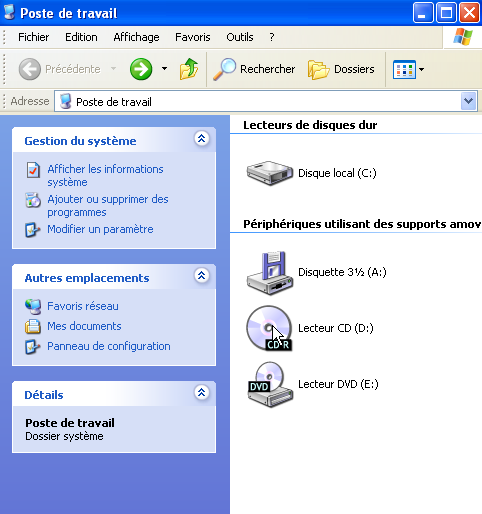Open Panneau de configuration link
The width and height of the screenshot is (482, 514).
tap(109, 346)
